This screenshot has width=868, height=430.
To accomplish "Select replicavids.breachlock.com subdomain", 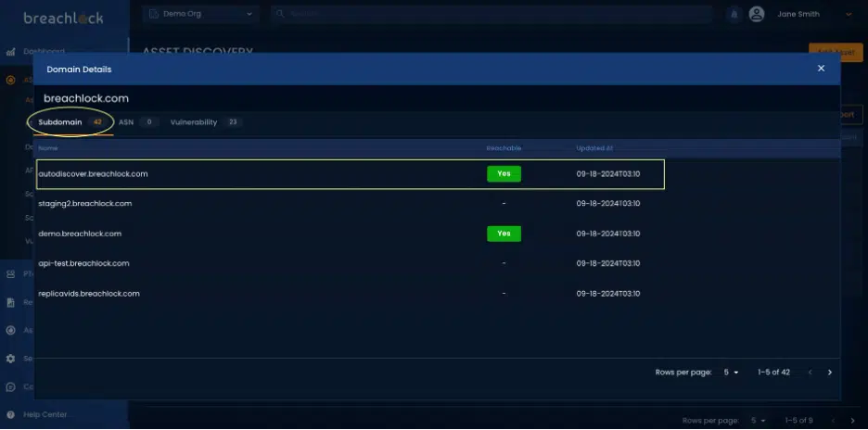I will click(x=89, y=293).
